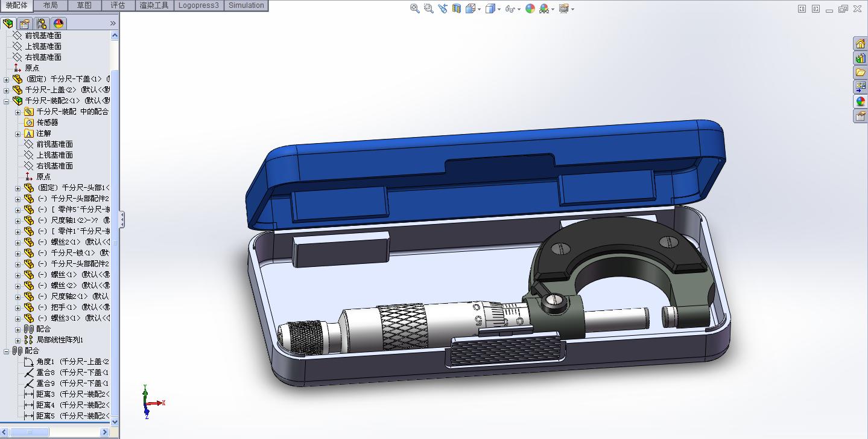Expand the 千分尺-锁<1> part node
The width and height of the screenshot is (868, 439).
point(18,253)
